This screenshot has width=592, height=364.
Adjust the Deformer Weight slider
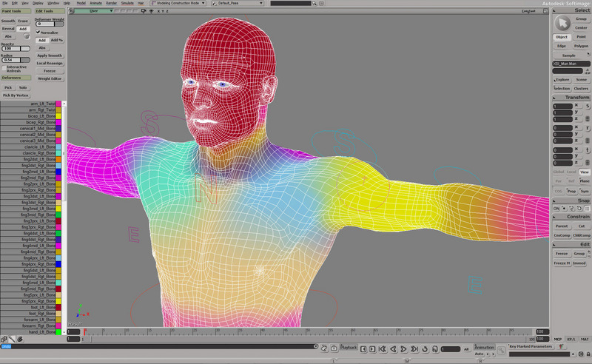[x=50, y=24]
